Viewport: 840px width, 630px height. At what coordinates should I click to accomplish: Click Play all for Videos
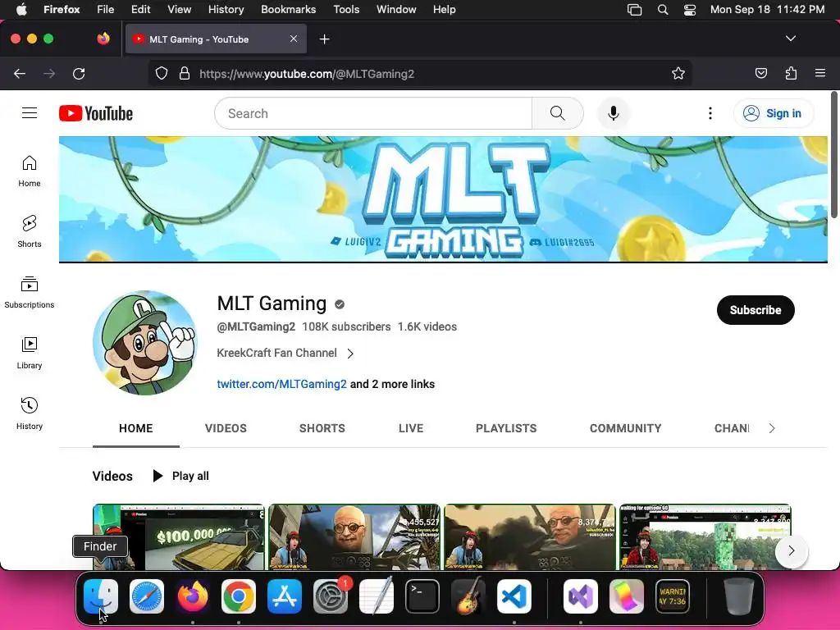(x=180, y=476)
